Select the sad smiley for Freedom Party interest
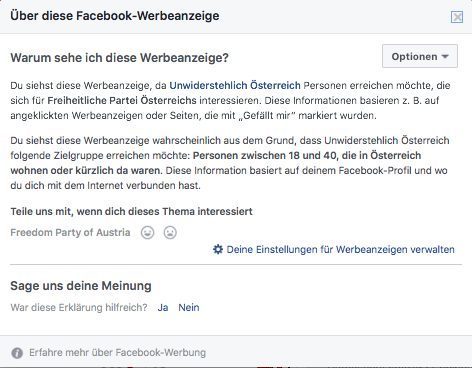 coord(170,232)
